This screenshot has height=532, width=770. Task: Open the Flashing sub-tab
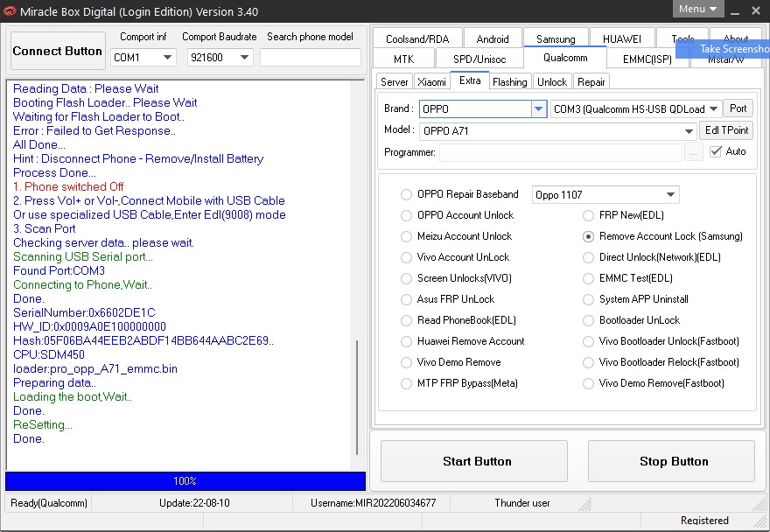point(510,82)
